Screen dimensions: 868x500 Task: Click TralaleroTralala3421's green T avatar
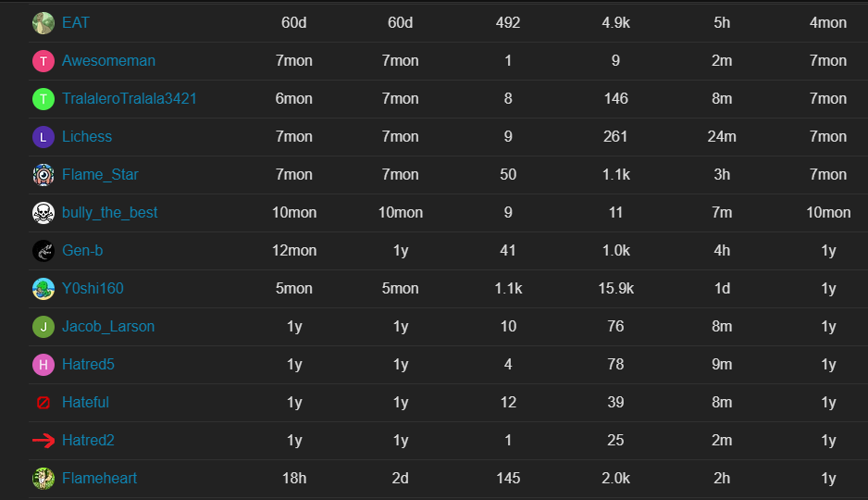pyautogui.click(x=43, y=99)
